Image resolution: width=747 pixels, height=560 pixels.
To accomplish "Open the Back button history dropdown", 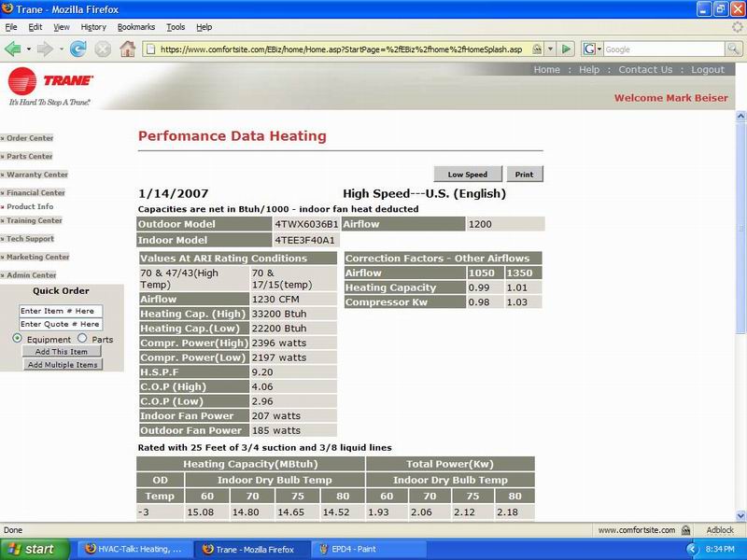I will [27, 49].
